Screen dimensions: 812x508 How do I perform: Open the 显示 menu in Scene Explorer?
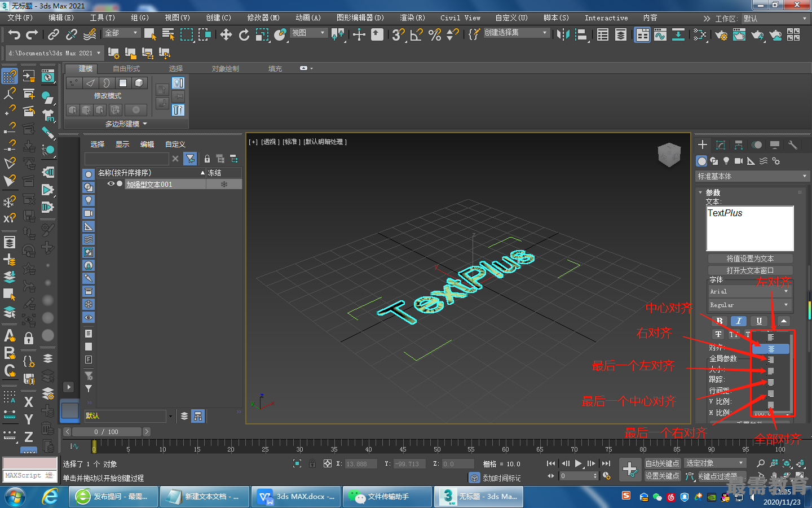[x=122, y=144]
